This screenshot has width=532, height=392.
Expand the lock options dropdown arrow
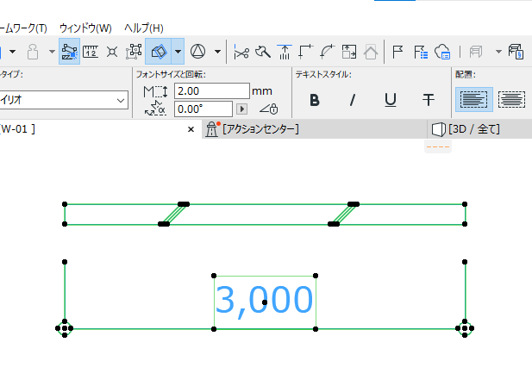tap(52, 52)
